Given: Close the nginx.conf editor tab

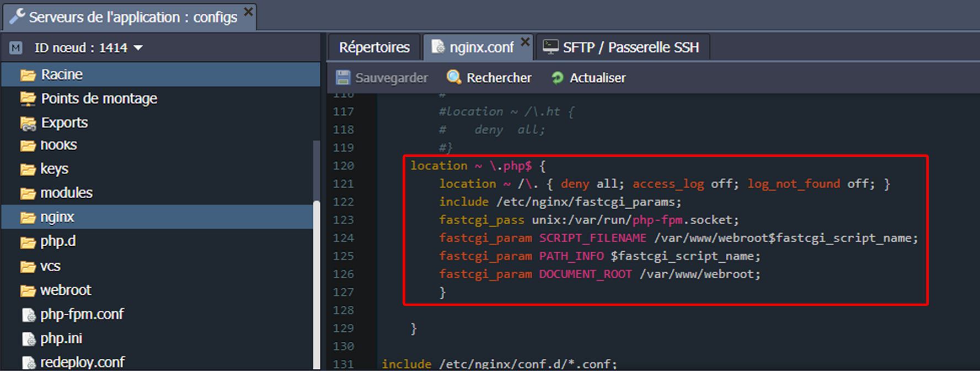Looking at the screenshot, I should pos(525,42).
